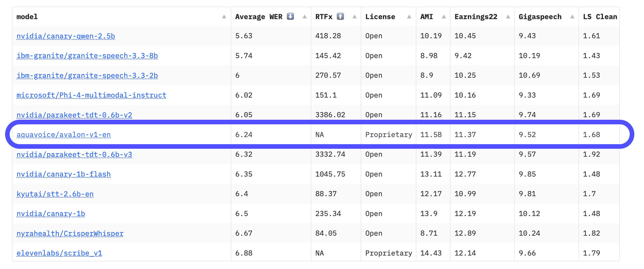Click the Earnings22 sort triangle
The height and width of the screenshot is (269, 644).
(508, 17)
